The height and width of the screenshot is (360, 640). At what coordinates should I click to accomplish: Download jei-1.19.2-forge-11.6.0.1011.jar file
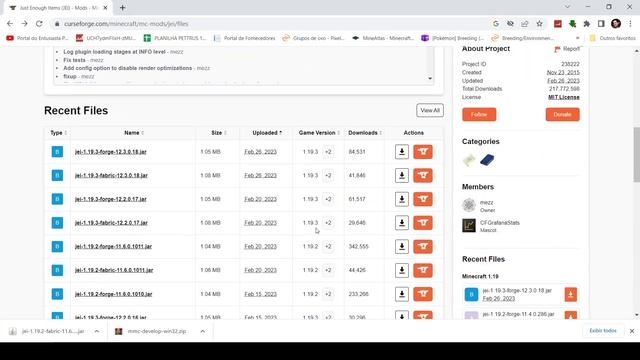point(402,247)
